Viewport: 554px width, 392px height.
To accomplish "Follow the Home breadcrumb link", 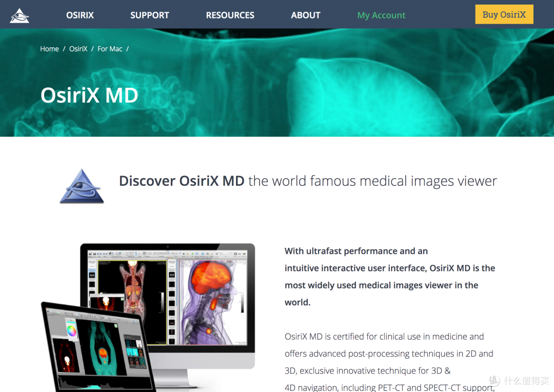I will (x=49, y=49).
